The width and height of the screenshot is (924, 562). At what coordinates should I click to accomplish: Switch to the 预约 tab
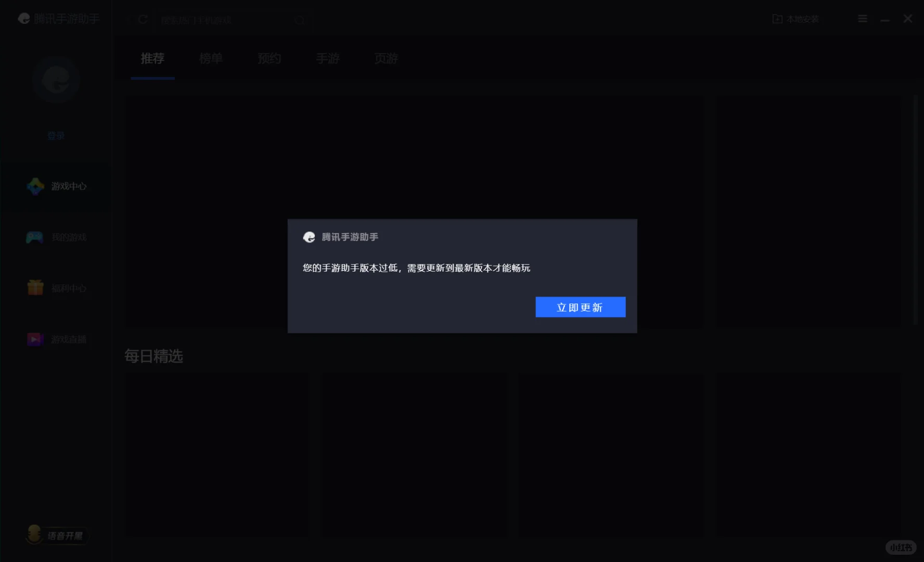tap(268, 59)
